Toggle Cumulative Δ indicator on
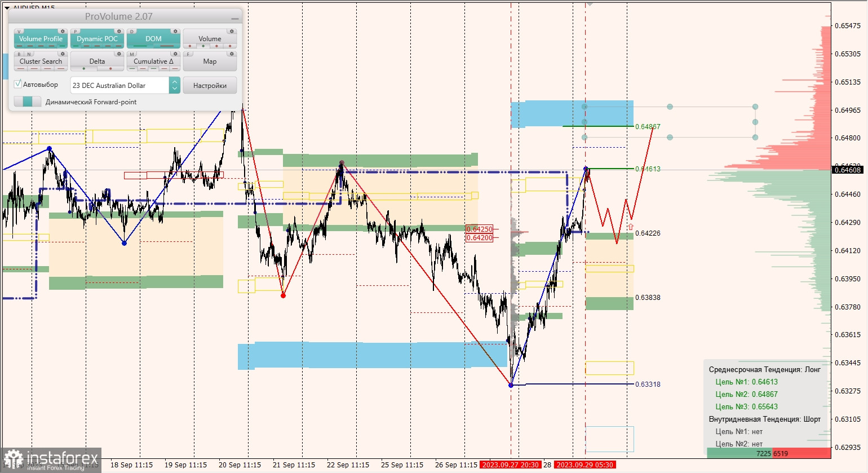Screen dimensions: 868x473 click(x=153, y=61)
